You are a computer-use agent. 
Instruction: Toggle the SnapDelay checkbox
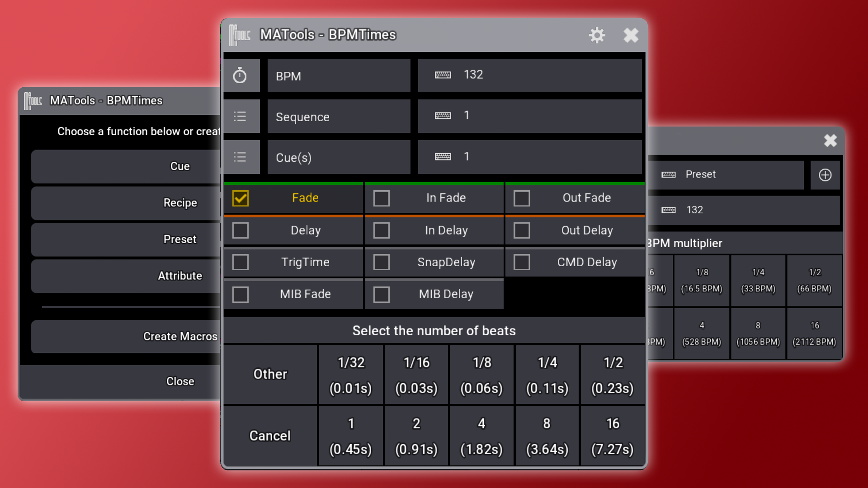(382, 262)
